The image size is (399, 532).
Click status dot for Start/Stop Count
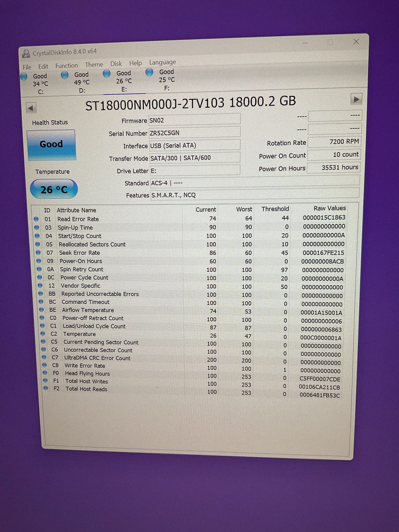[x=37, y=236]
